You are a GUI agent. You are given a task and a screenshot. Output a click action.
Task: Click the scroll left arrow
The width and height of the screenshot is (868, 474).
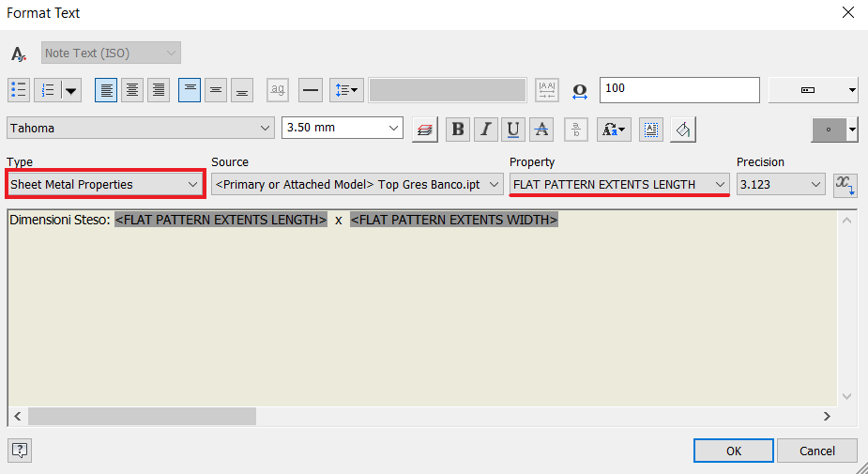click(18, 417)
